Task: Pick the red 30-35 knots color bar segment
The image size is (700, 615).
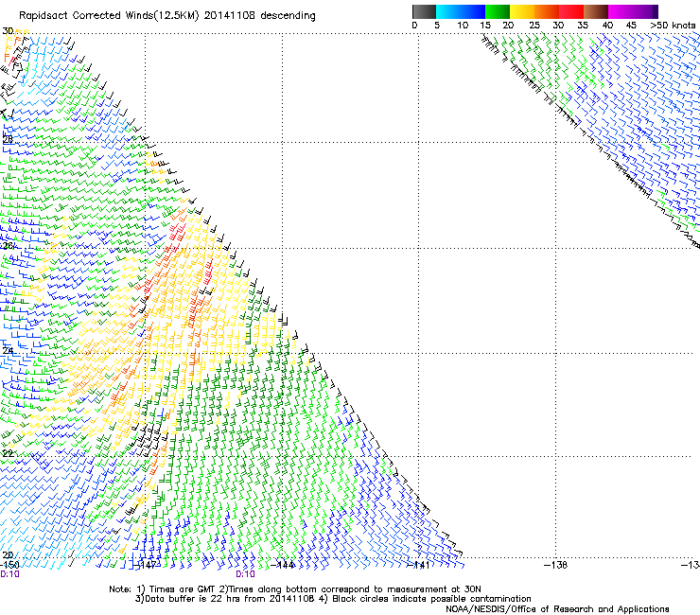Action: (x=571, y=11)
